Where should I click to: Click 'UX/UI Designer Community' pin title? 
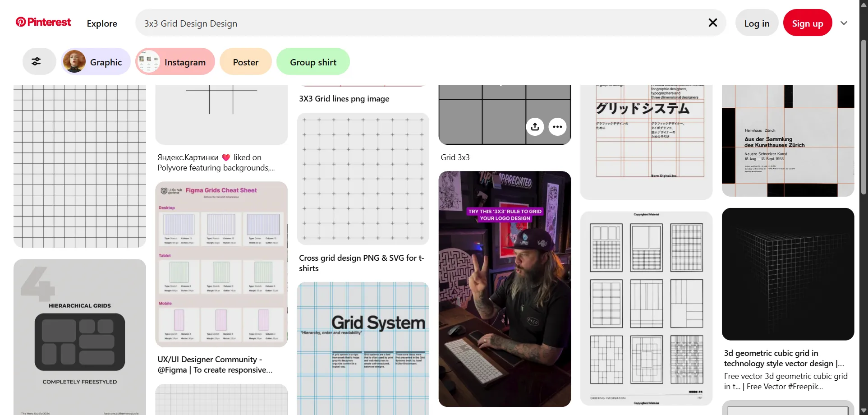[215, 364]
